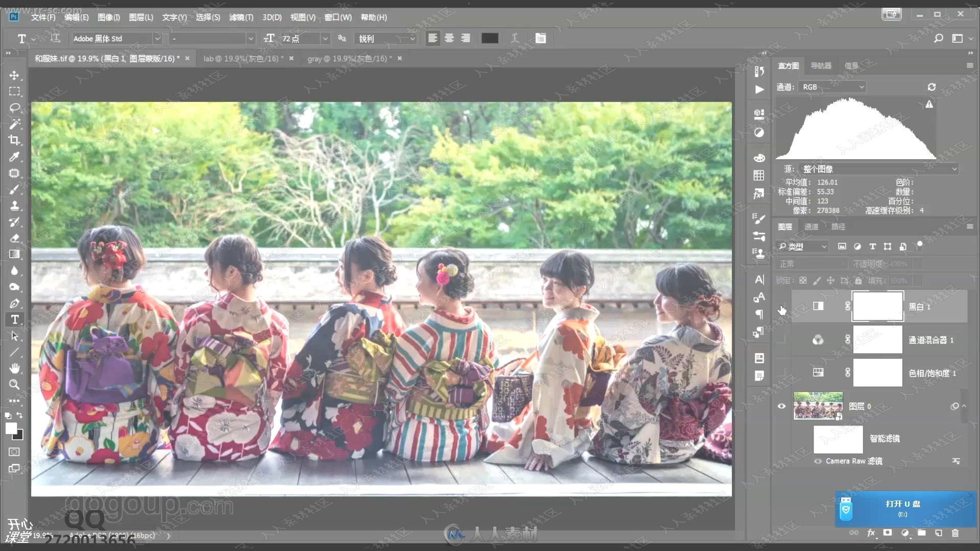
Task: Collapse 图层 0 smart filters chevron
Action: click(x=964, y=406)
